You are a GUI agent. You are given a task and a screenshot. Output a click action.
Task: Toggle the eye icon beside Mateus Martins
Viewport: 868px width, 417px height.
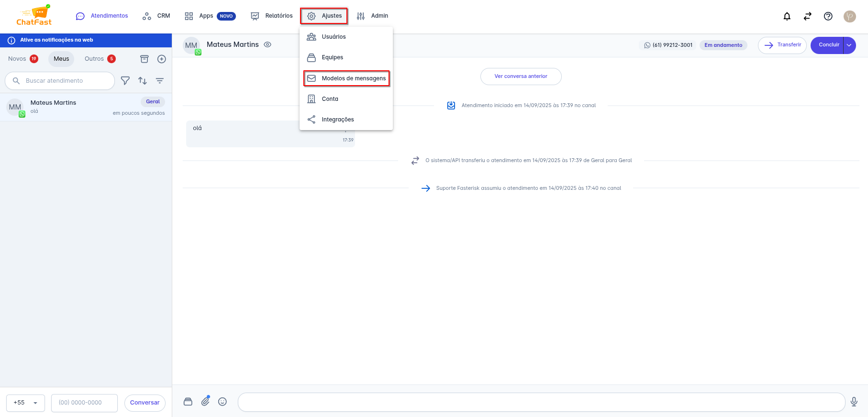[267, 44]
